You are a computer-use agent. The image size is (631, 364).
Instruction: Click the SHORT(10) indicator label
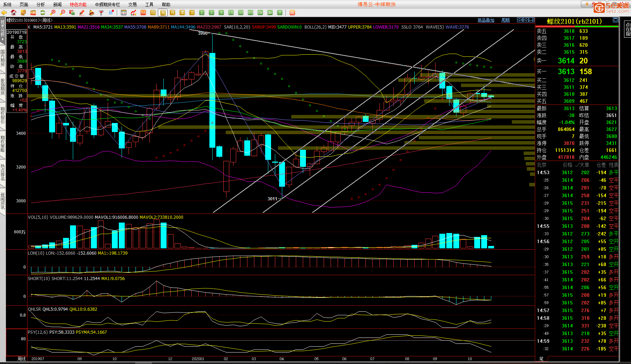(39, 279)
